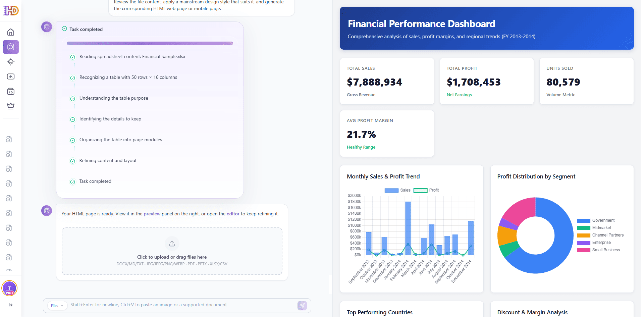Viewport: 644px width, 317px height.
Task: Click the 'Healthy Range' label
Action: click(361, 147)
